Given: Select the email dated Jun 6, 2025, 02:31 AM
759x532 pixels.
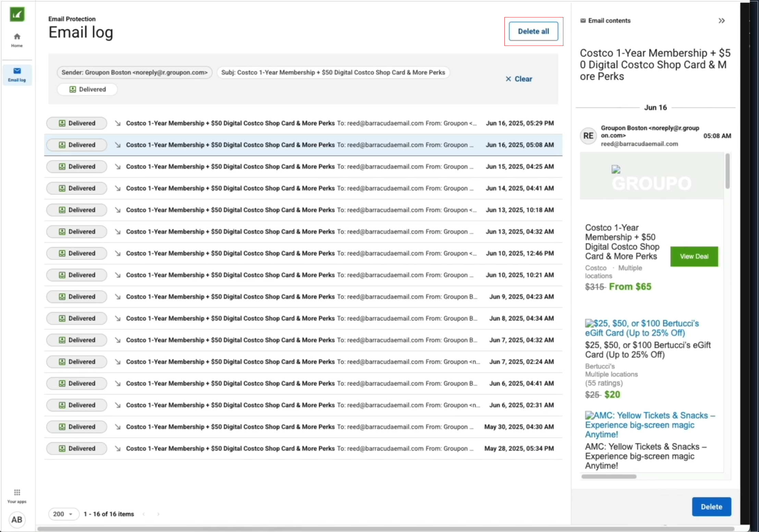Looking at the screenshot, I should point(303,405).
